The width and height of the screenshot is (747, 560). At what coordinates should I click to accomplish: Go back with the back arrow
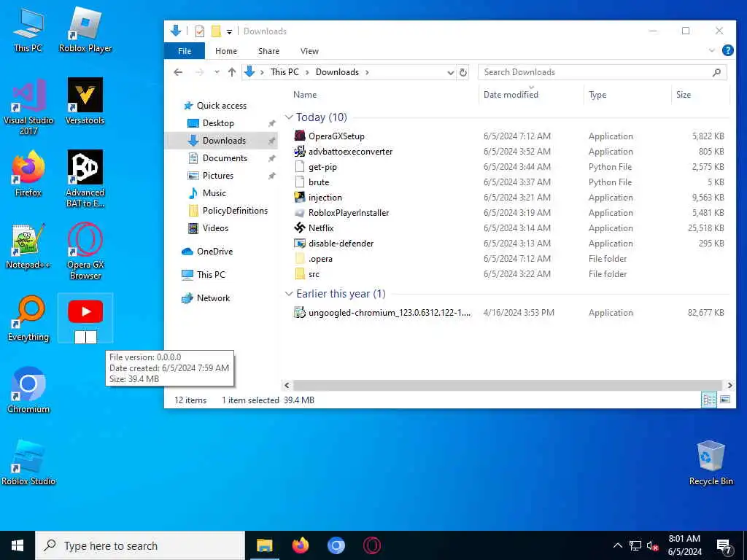coord(178,72)
